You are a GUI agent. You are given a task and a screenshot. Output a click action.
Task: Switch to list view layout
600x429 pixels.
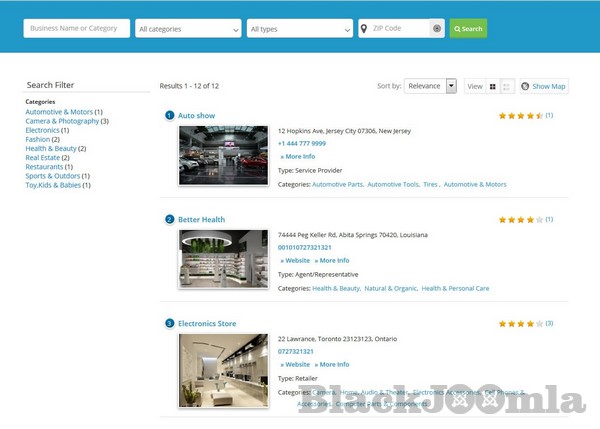pos(507,87)
